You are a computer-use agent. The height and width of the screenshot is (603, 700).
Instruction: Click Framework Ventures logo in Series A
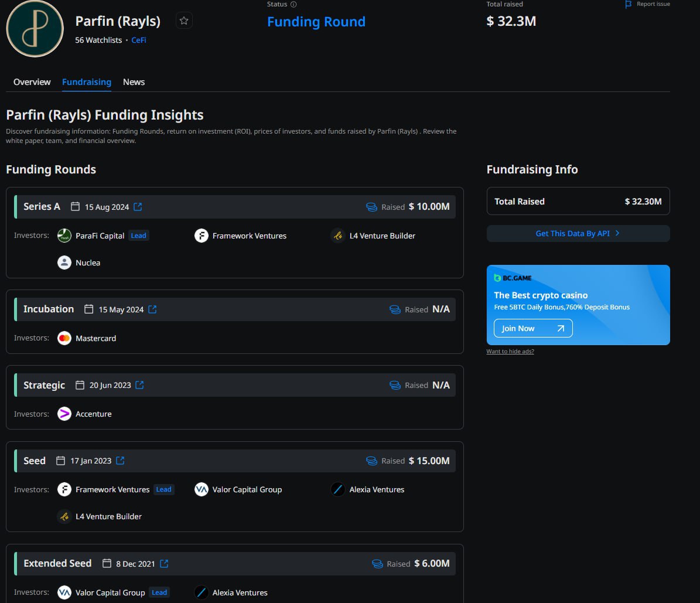[x=202, y=236]
